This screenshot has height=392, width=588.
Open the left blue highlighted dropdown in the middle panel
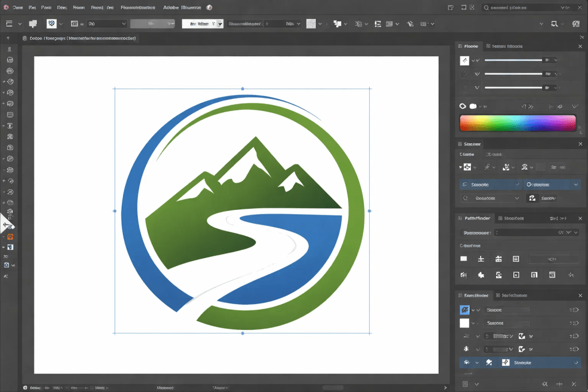[490, 185]
